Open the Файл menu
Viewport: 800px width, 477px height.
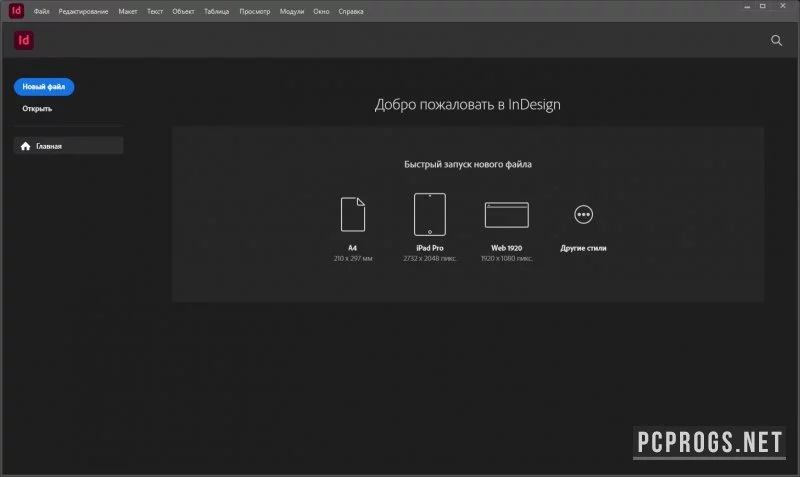[x=41, y=11]
